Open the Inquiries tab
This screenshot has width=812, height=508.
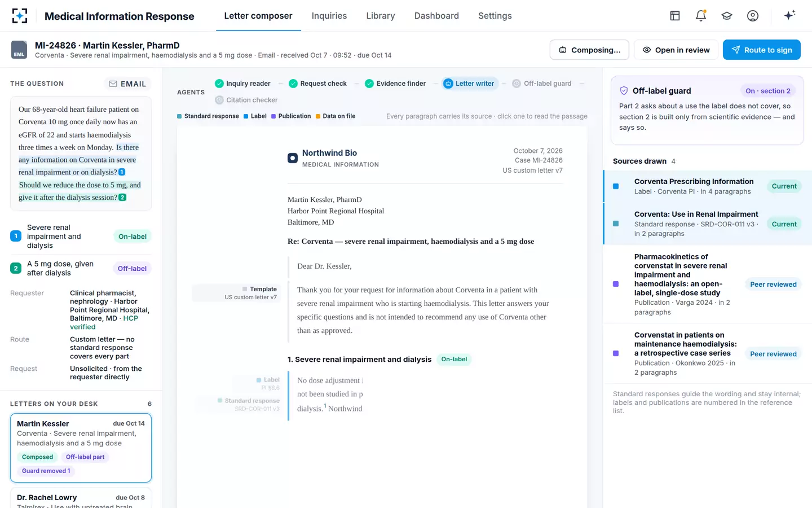329,16
